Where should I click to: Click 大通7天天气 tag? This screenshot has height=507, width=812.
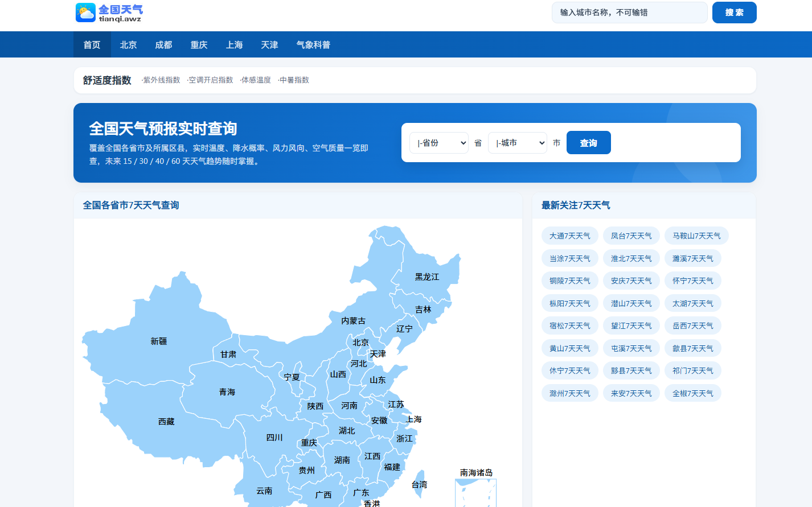[x=570, y=236]
